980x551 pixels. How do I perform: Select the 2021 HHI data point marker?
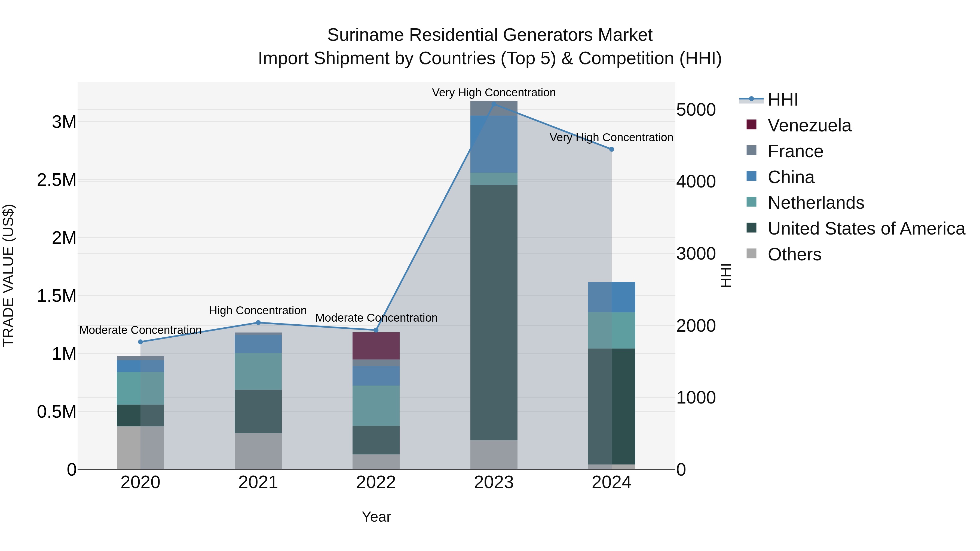[x=258, y=322]
